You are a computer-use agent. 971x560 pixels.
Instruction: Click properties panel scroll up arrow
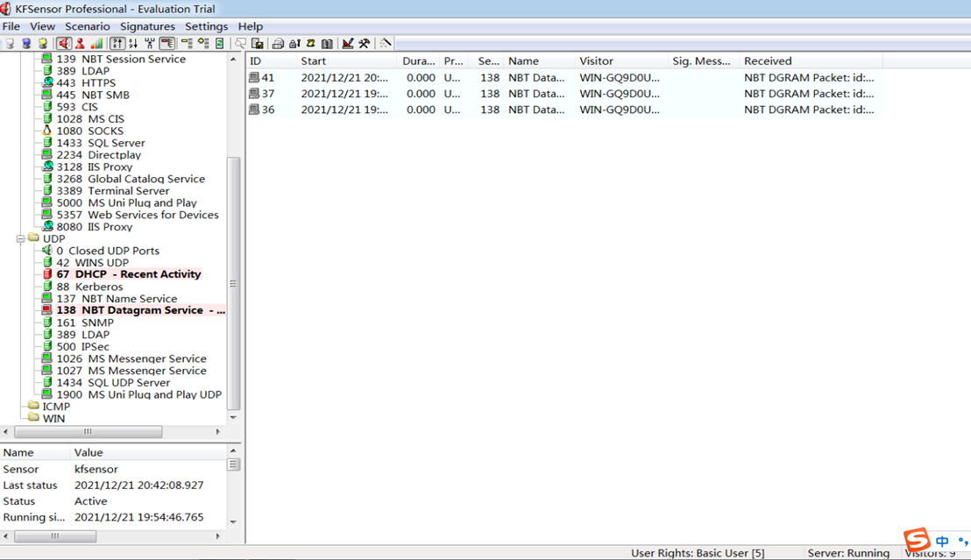coord(233,450)
